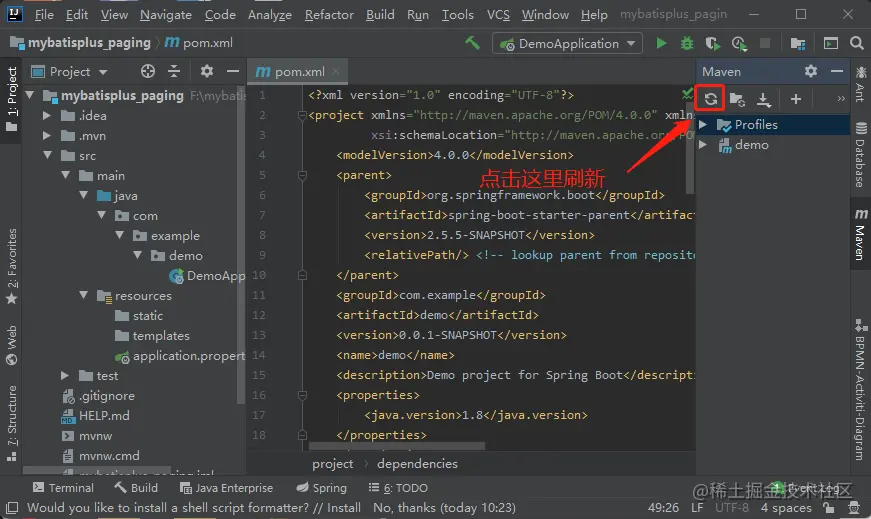
Task: Run DemoApplication with green play button
Action: 661,43
